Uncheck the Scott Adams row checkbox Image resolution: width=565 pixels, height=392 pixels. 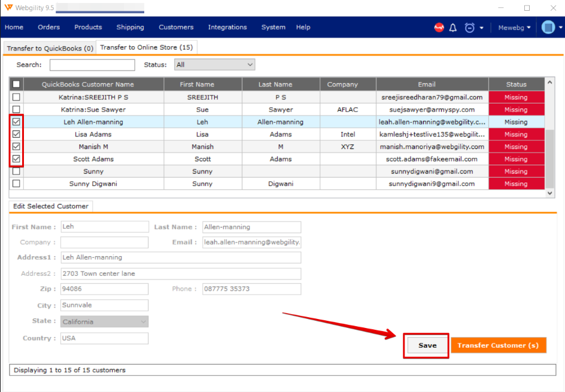(x=16, y=159)
